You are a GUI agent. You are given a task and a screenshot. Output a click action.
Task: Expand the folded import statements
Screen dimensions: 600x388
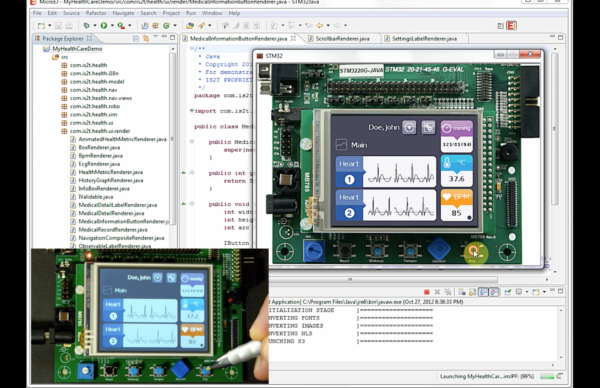[192, 111]
